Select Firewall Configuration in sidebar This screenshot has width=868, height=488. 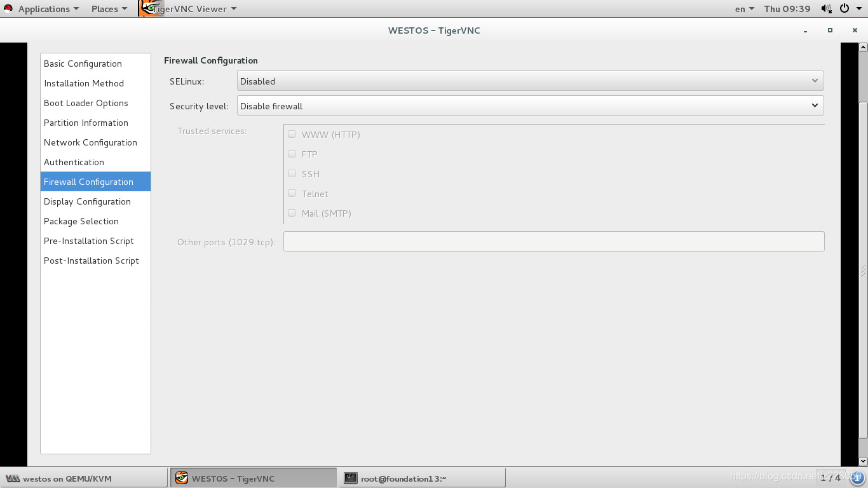95,182
